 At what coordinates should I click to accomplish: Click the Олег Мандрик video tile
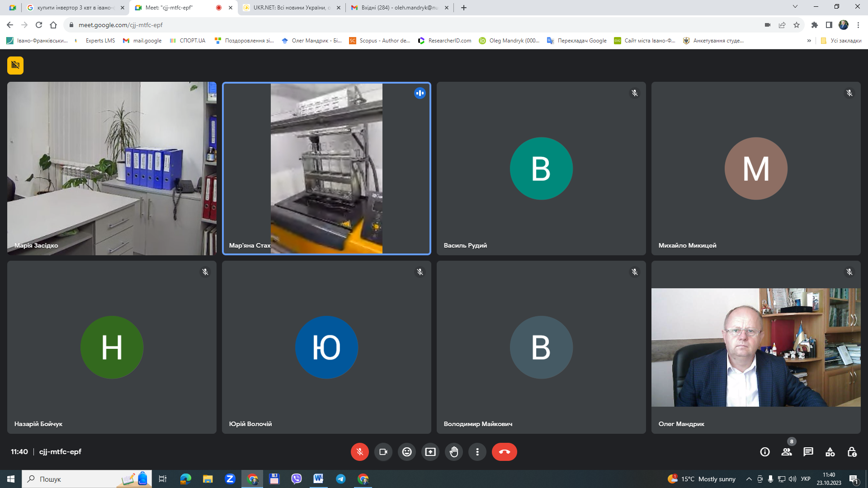(756, 347)
